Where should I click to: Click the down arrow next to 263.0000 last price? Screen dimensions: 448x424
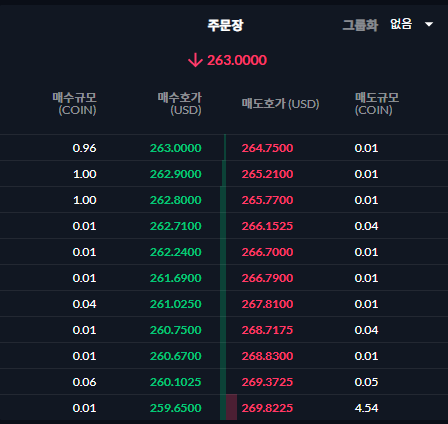[x=195, y=60]
